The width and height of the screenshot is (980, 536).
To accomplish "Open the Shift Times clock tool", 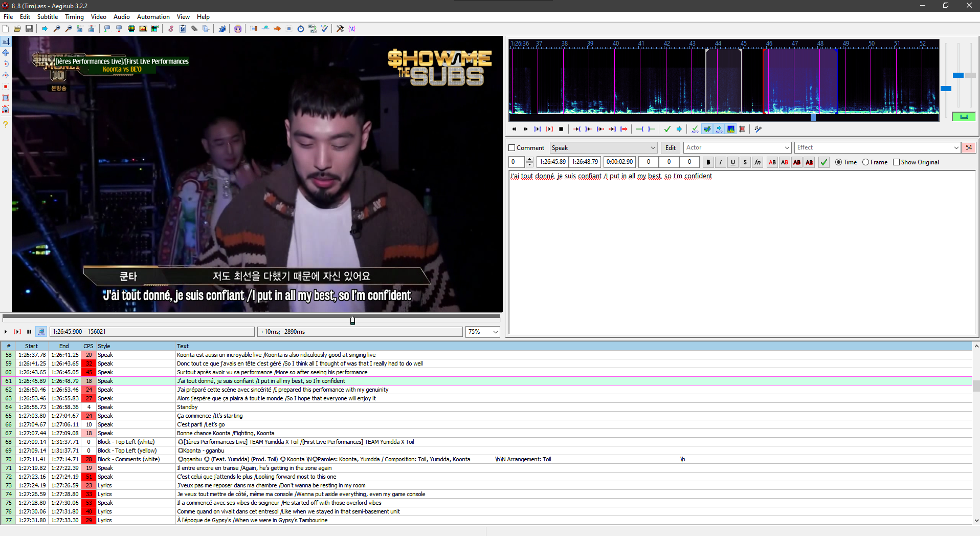I will pyautogui.click(x=301, y=29).
